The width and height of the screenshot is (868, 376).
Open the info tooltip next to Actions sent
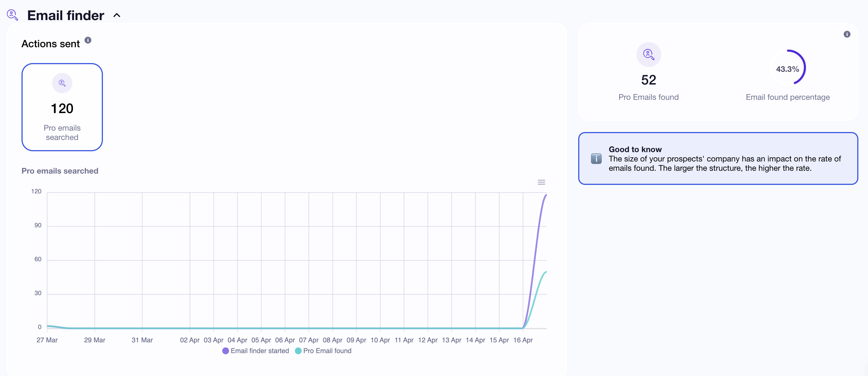point(88,40)
